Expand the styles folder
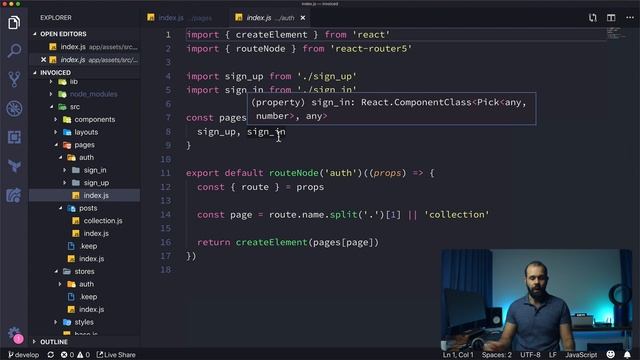 pos(84,322)
